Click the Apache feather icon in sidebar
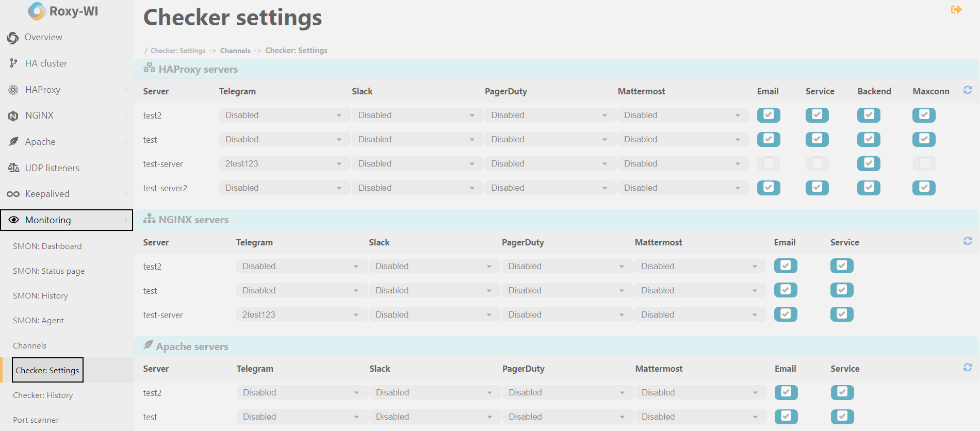This screenshot has height=431, width=980. 13,142
